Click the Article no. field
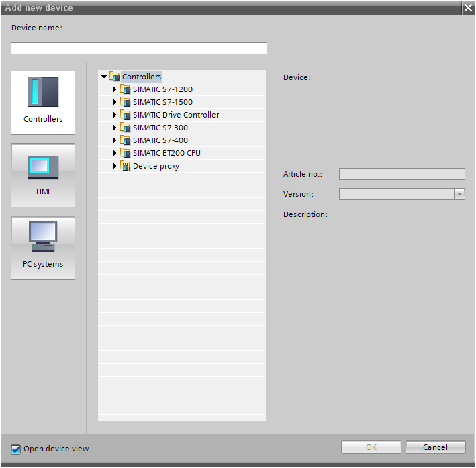This screenshot has width=476, height=468. (x=402, y=174)
